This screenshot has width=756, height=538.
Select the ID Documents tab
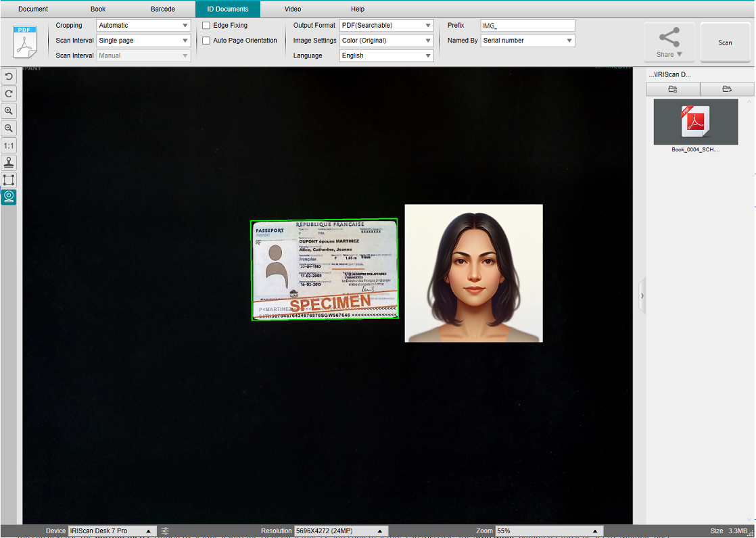(x=228, y=9)
